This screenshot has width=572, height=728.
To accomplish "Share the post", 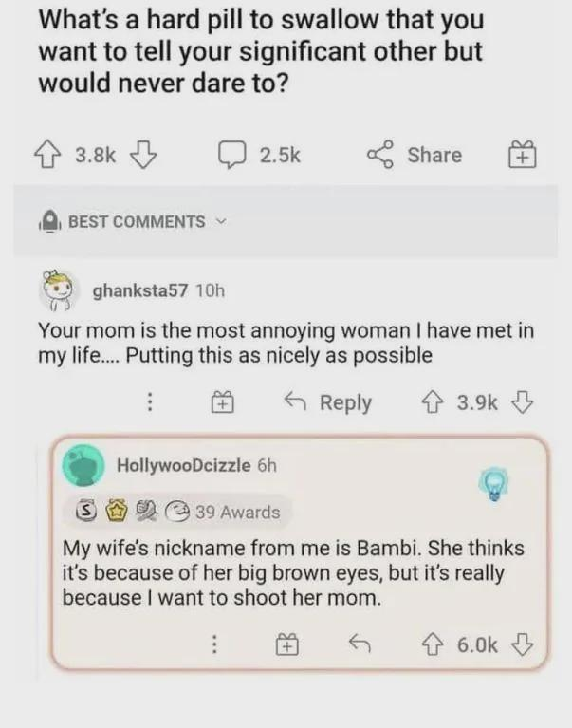I will 415,156.
